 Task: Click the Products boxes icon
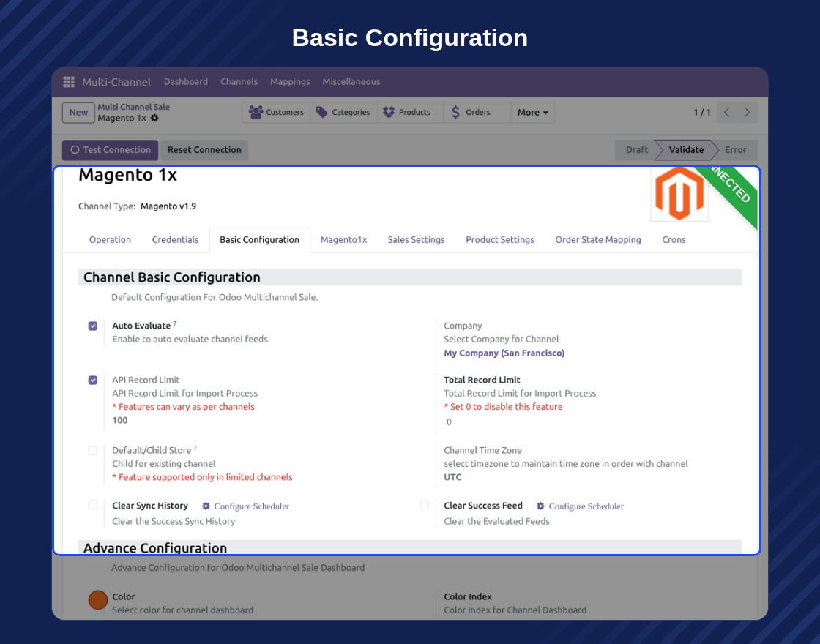(x=389, y=112)
